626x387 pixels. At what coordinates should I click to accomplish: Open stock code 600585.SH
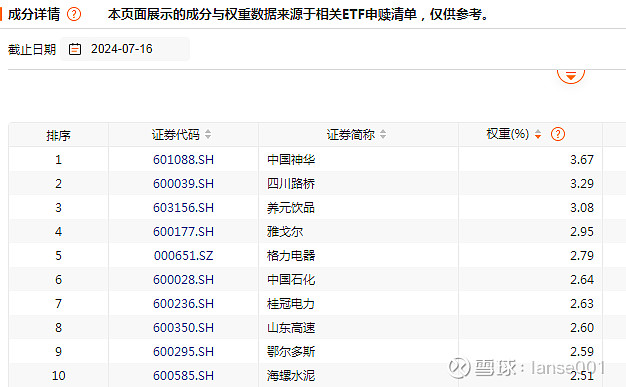(x=183, y=375)
